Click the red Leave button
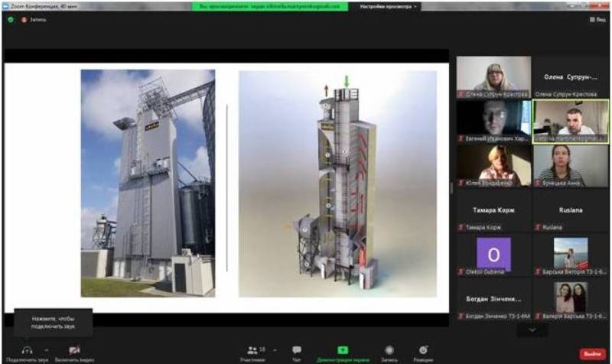The width and height of the screenshot is (612, 364). coord(591,354)
